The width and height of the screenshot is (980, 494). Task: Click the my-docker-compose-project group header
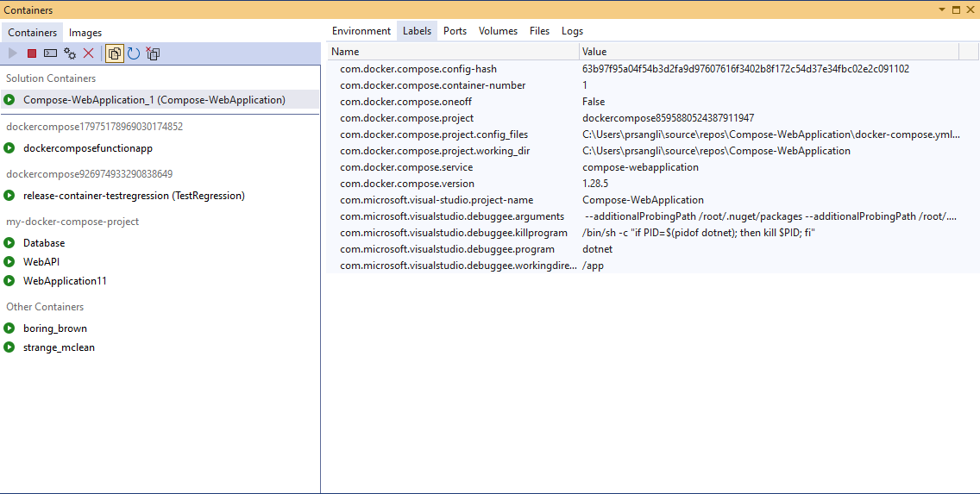(x=72, y=221)
